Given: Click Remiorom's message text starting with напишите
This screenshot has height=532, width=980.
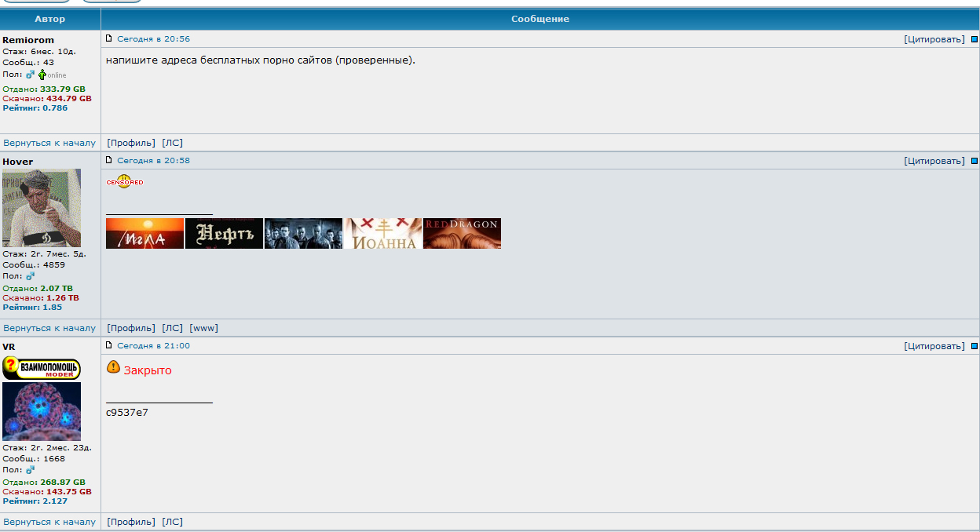Looking at the screenshot, I should [260, 60].
